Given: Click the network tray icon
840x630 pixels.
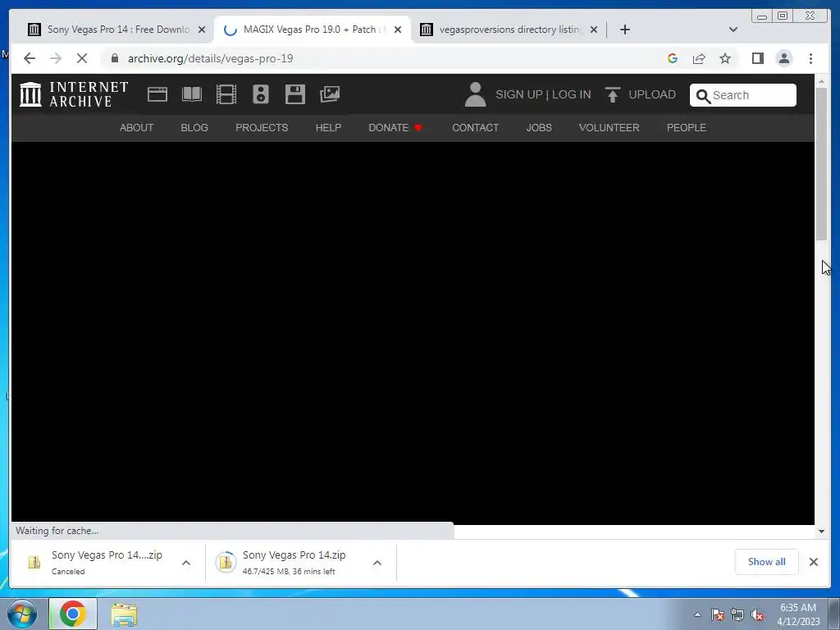Looking at the screenshot, I should (x=737, y=614).
